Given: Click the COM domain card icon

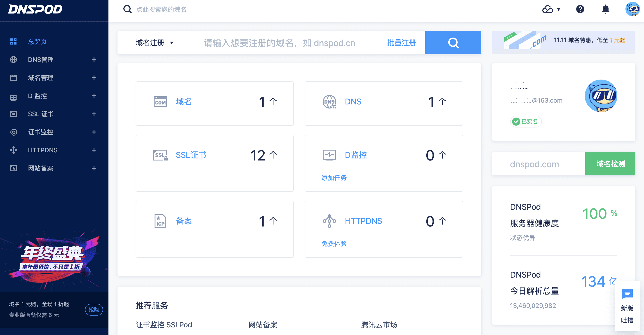Looking at the screenshot, I should coord(160,102).
